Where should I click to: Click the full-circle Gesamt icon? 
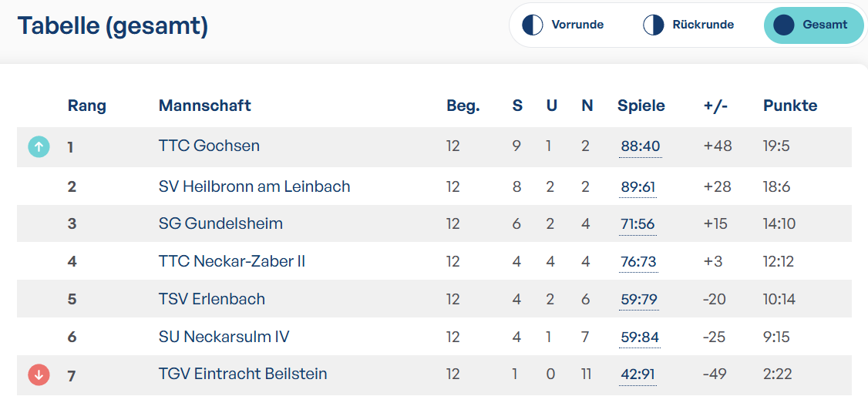pos(784,25)
